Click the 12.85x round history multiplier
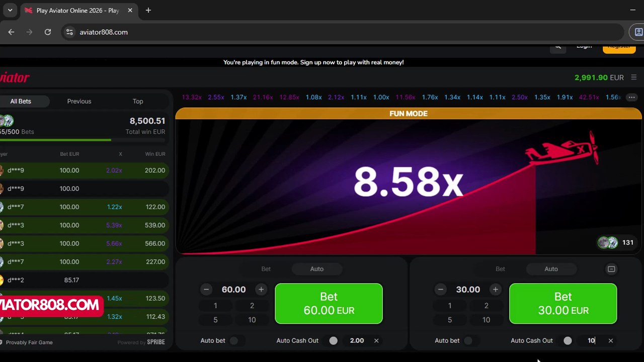Screen dimensions: 644x362 pos(289,97)
